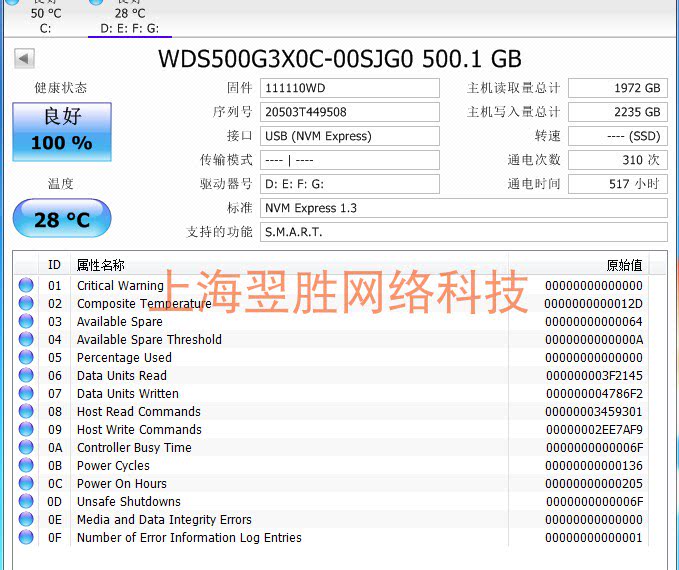
Task: Select the status orb of Host Write Commands row
Action: click(26, 429)
